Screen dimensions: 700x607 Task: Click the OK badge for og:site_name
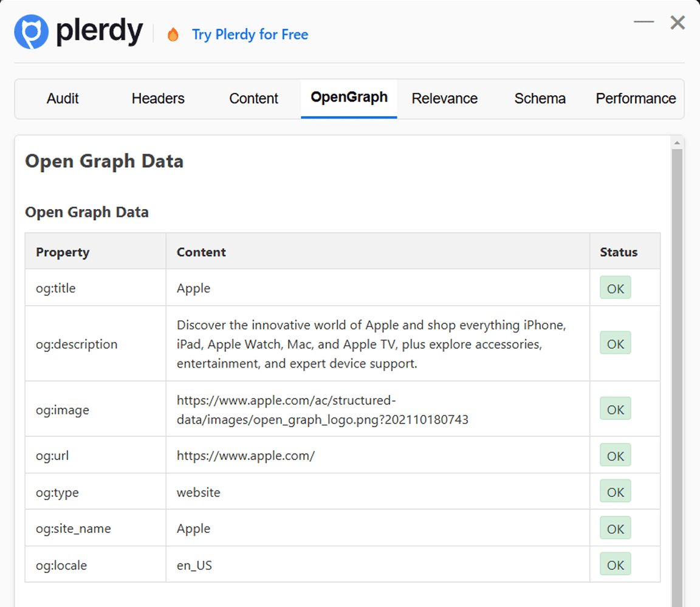pos(615,528)
